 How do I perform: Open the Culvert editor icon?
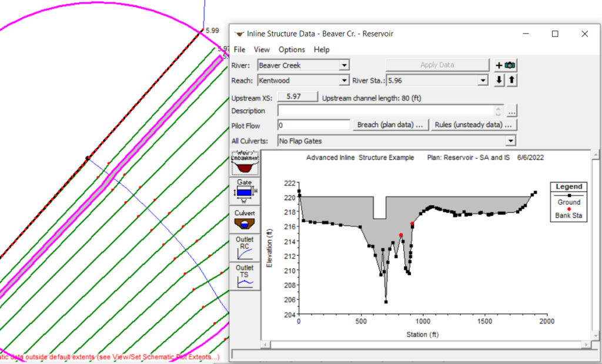pos(245,219)
